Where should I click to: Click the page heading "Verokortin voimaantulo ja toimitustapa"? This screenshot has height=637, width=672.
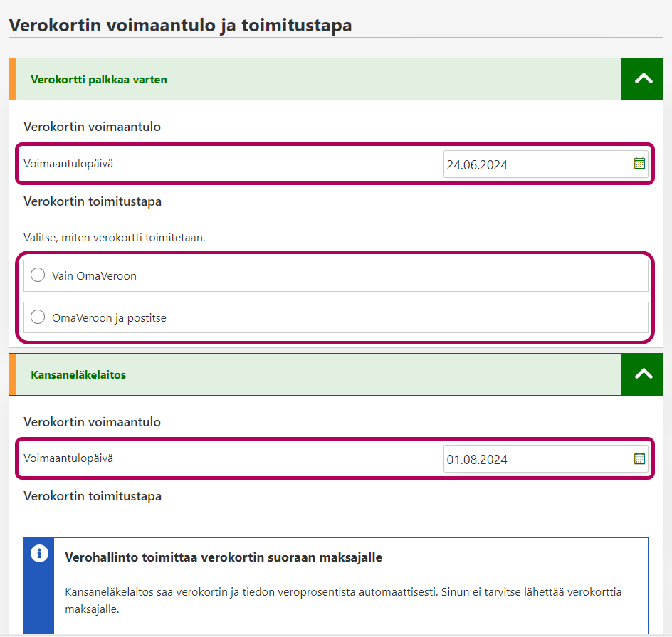[180, 26]
